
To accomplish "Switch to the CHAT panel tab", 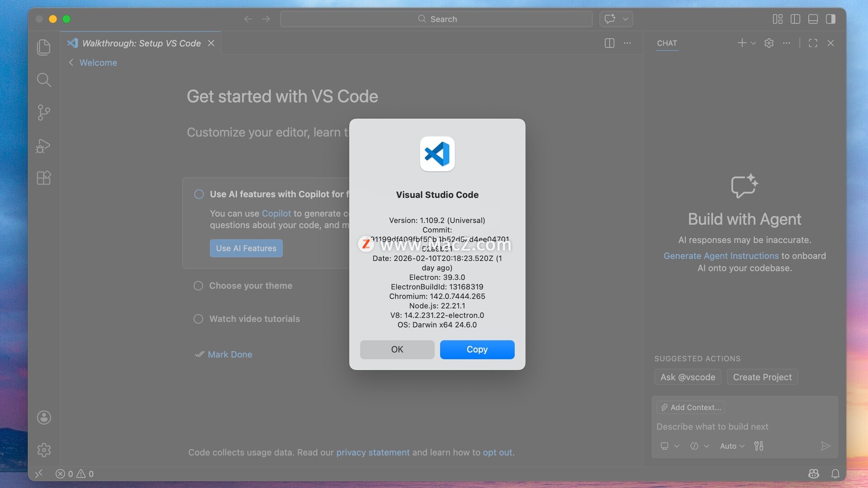I will [667, 43].
